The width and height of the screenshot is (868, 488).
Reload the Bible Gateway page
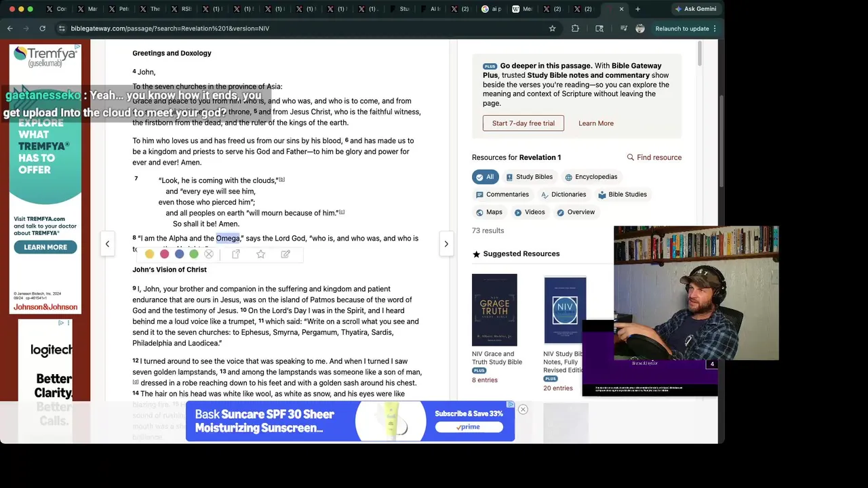pos(42,28)
